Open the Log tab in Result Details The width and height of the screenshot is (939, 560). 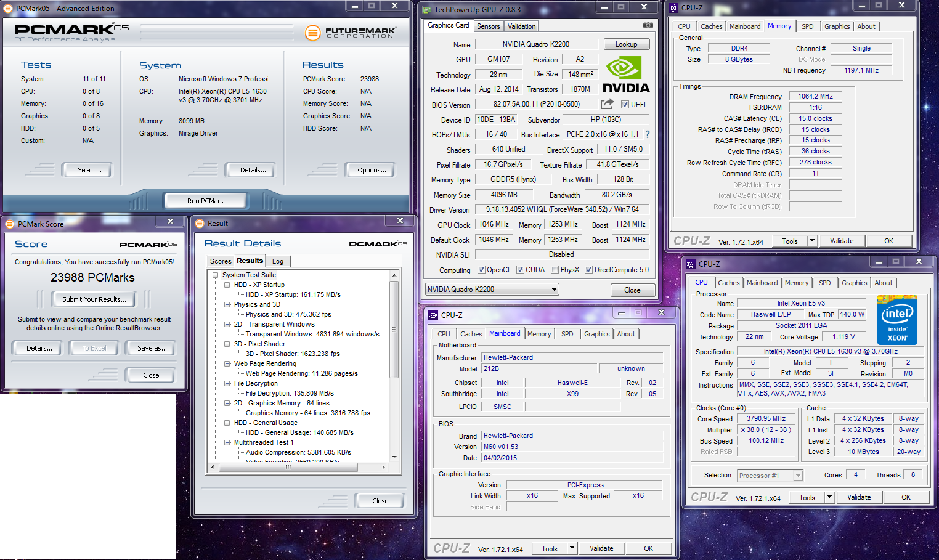tap(278, 261)
